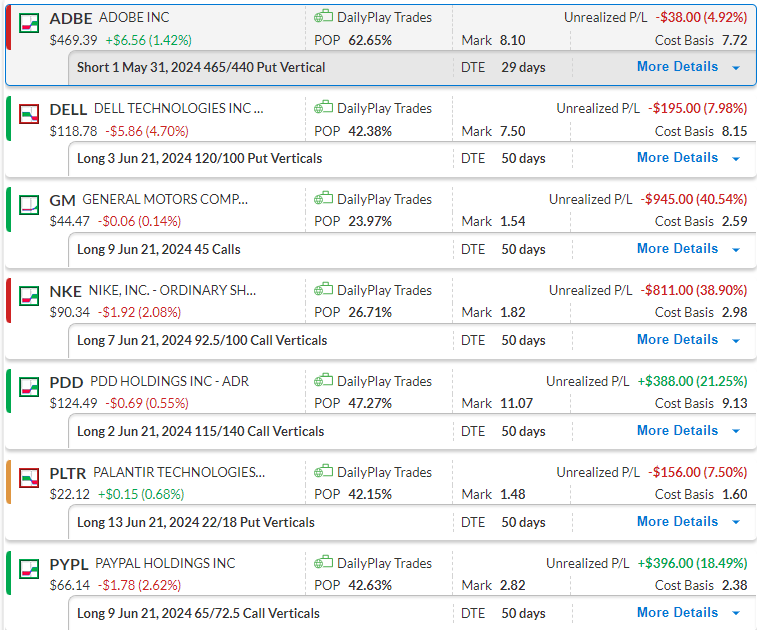
Task: Click PDD unrealized P/L +$388.00 (21.25%)
Action: (692, 381)
